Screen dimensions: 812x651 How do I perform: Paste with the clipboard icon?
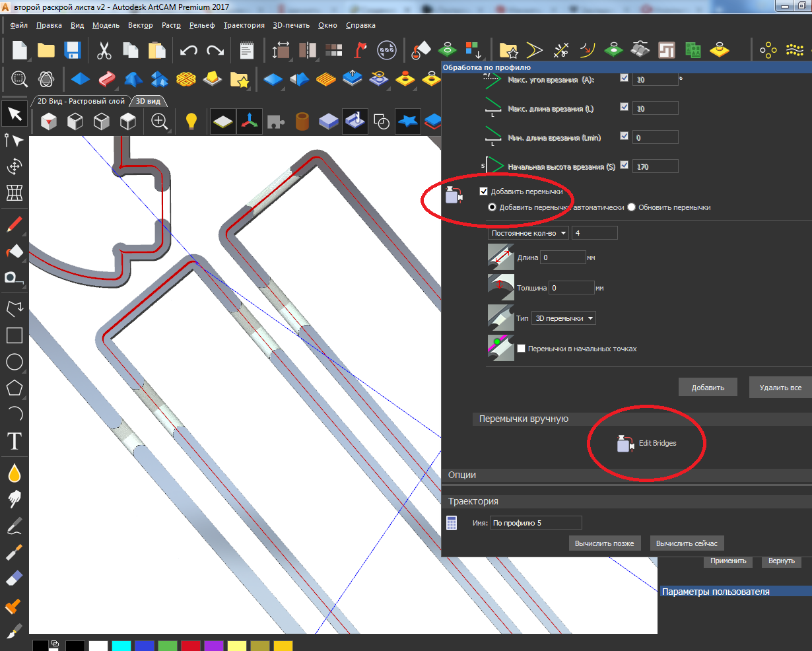pyautogui.click(x=156, y=51)
